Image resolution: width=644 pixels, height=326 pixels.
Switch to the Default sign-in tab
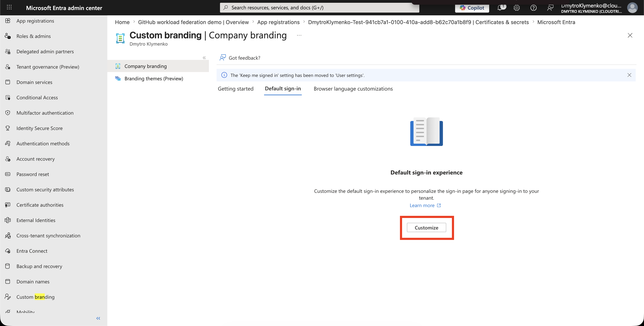pyautogui.click(x=283, y=89)
